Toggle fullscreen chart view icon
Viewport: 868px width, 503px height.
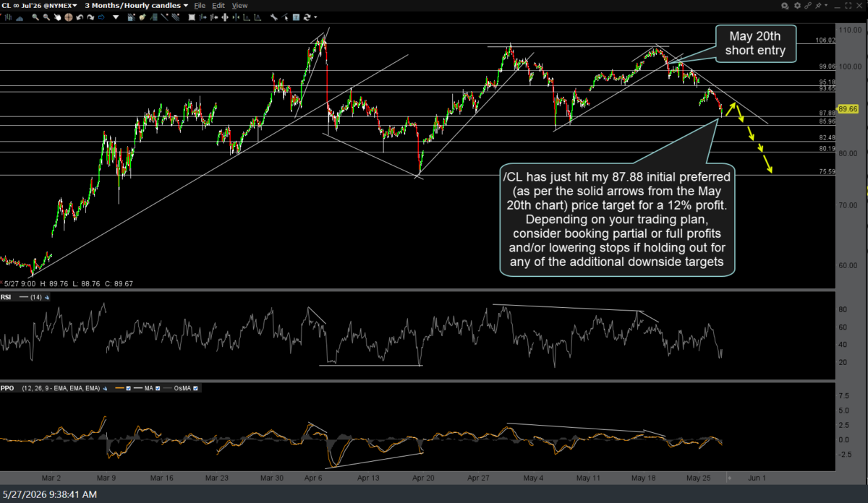(x=848, y=6)
